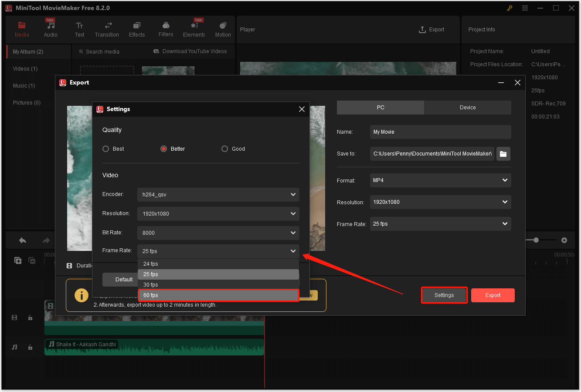
Task: Open the Text tool tab
Action: [79, 29]
